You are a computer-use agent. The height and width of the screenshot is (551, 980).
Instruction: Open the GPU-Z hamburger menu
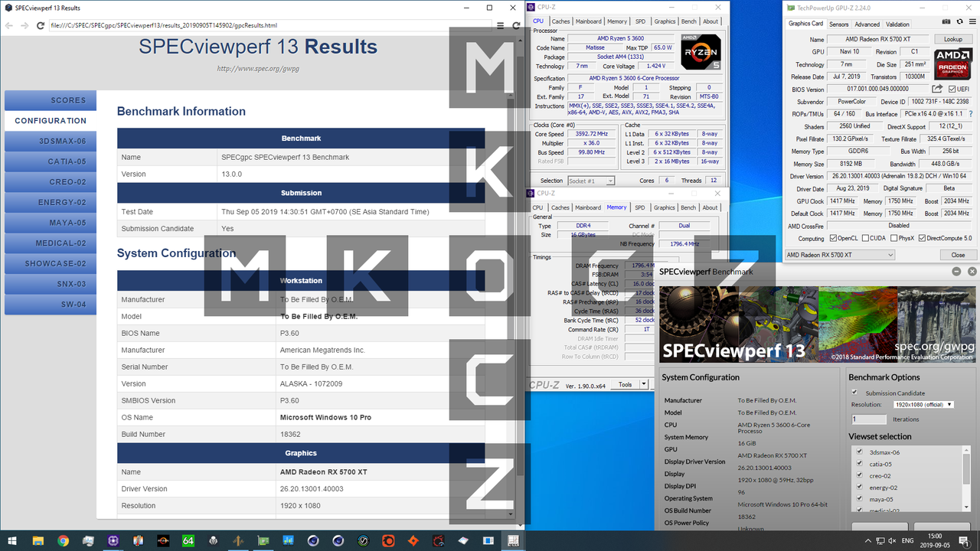(972, 21)
